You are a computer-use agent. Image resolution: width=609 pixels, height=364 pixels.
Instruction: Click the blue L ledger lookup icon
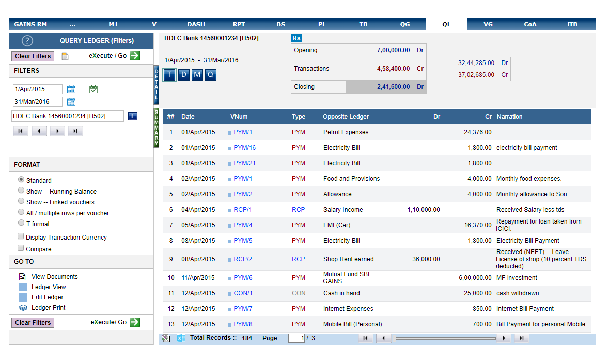(x=133, y=116)
